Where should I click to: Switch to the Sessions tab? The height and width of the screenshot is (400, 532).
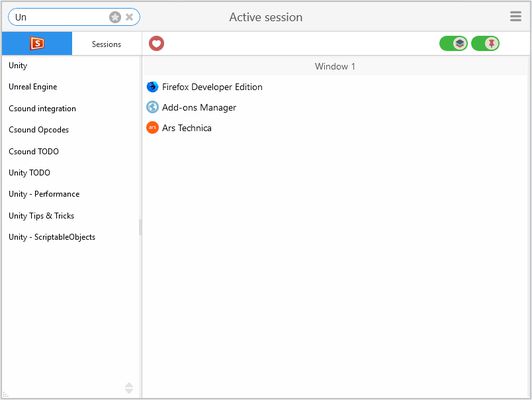pyautogui.click(x=106, y=44)
